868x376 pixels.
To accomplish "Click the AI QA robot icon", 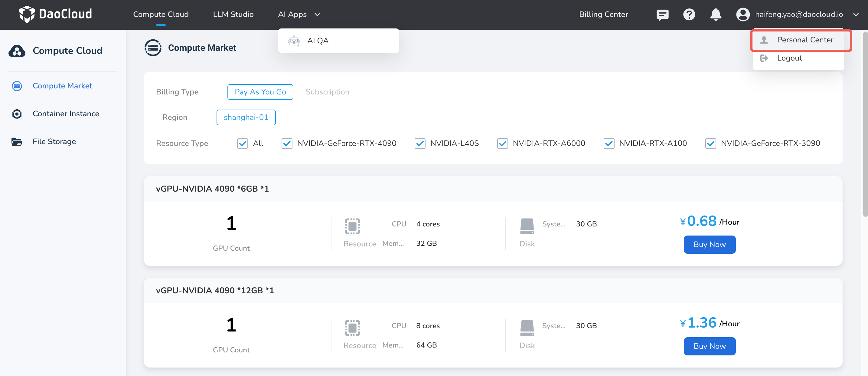I will point(294,41).
